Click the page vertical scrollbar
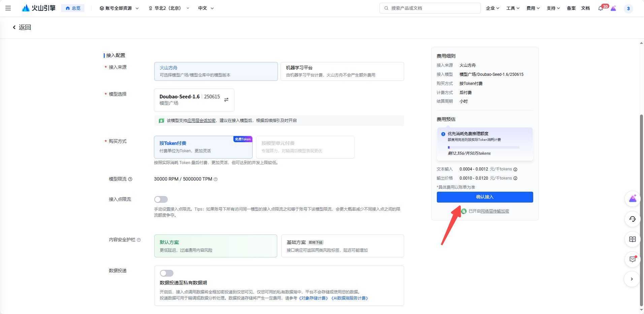The width and height of the screenshot is (644, 314). 641,211
